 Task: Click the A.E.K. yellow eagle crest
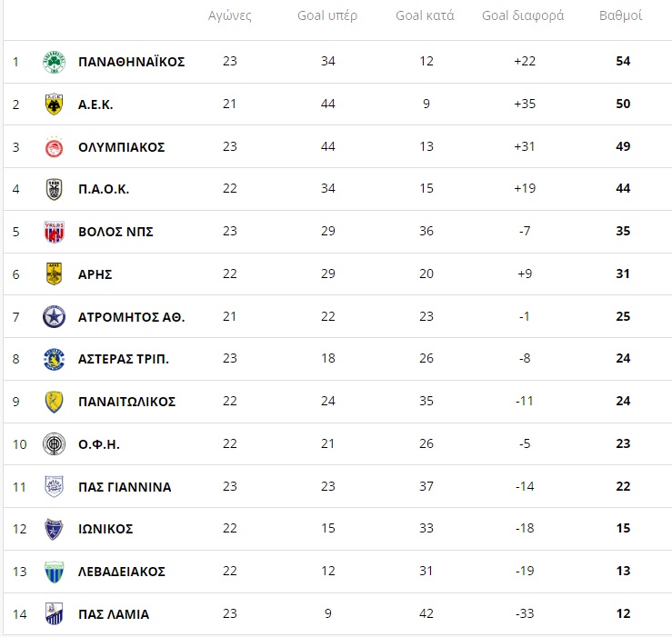(54, 105)
